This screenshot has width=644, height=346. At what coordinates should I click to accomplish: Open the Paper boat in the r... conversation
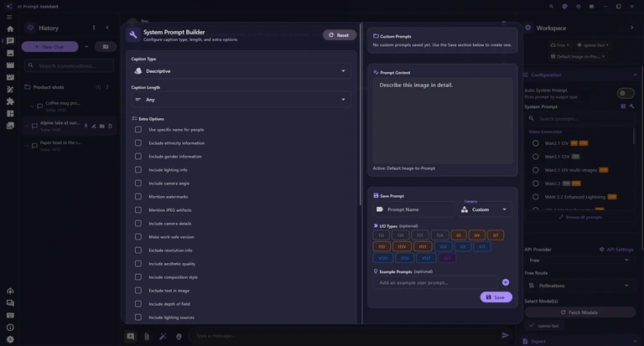coord(61,146)
